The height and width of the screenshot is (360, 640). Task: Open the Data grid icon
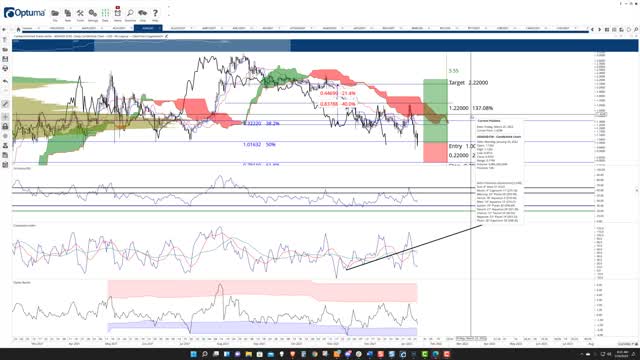[x=105, y=14]
